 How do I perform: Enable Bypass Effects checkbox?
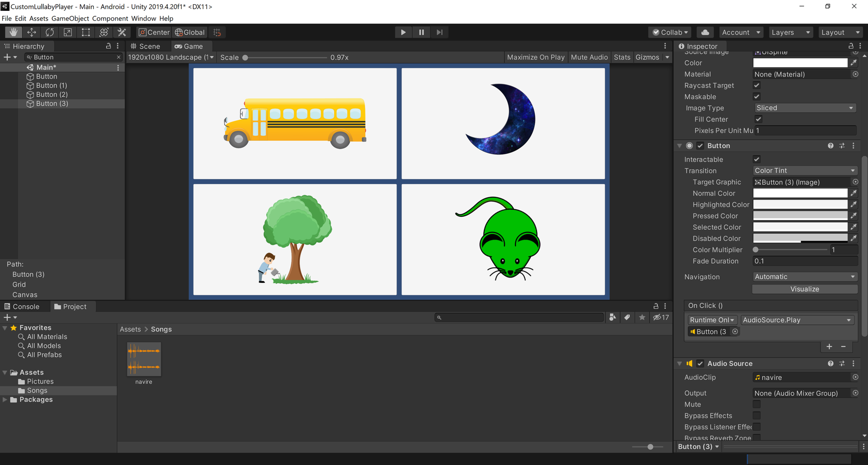[757, 416]
